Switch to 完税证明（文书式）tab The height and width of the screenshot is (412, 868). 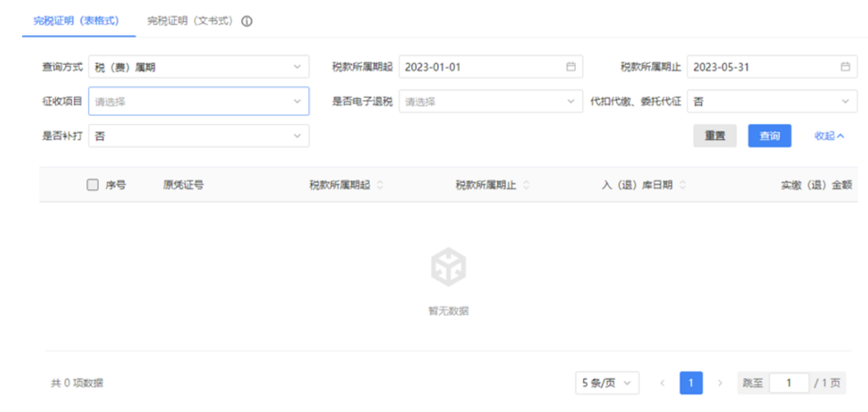[x=189, y=21]
